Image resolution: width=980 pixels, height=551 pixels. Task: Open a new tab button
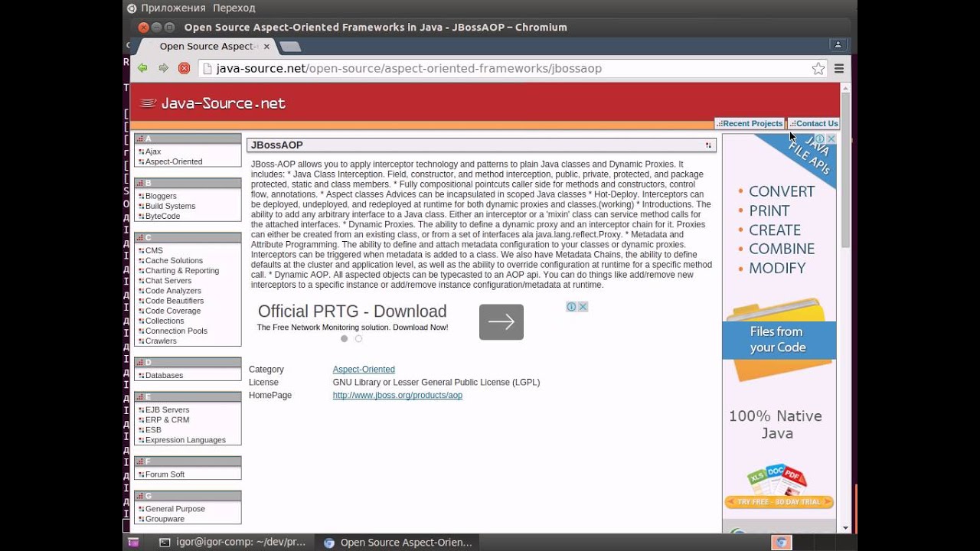[290, 47]
